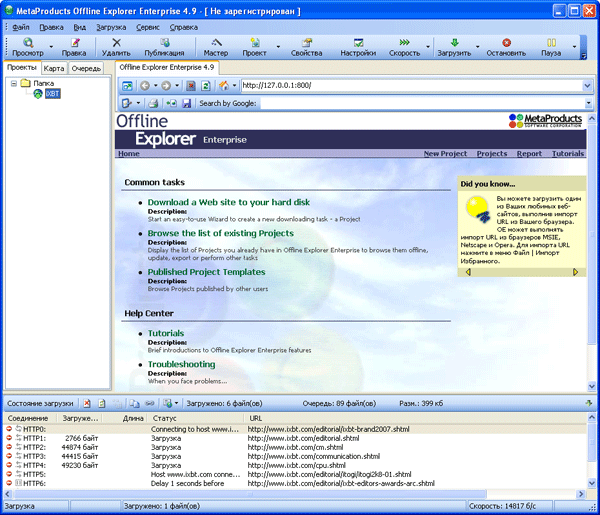Viewport: 600px width, 515px height.
Task: Click the browser Home house icon
Action: click(224, 86)
